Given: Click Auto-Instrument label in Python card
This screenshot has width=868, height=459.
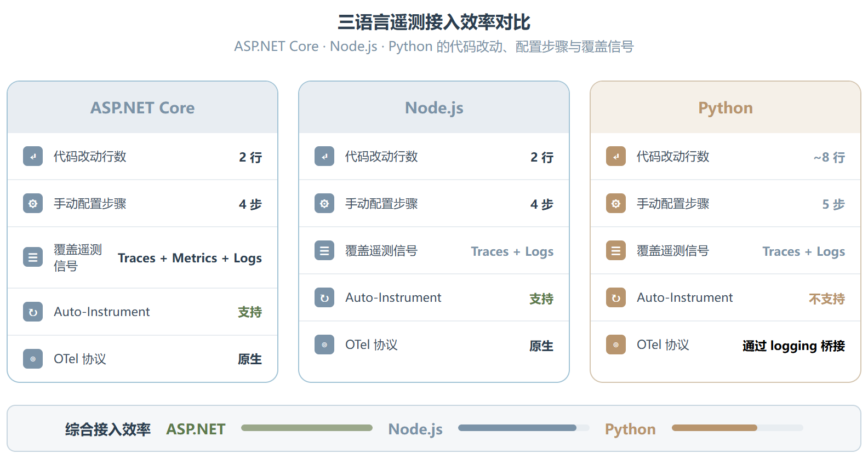Looking at the screenshot, I should coord(685,297).
